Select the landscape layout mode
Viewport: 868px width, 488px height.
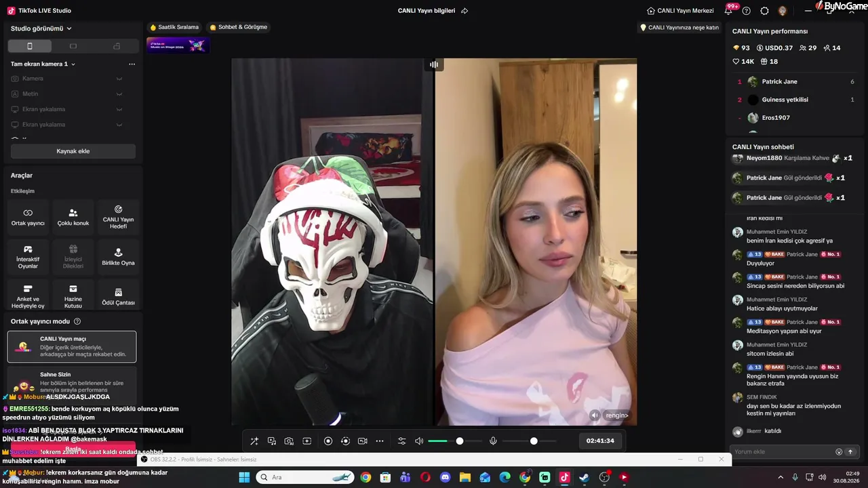click(x=73, y=46)
